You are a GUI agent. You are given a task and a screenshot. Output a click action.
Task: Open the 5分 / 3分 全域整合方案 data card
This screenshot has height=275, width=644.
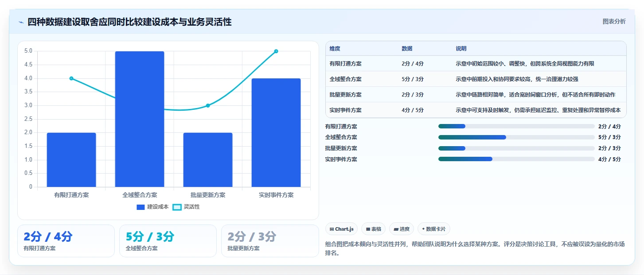tap(168, 241)
